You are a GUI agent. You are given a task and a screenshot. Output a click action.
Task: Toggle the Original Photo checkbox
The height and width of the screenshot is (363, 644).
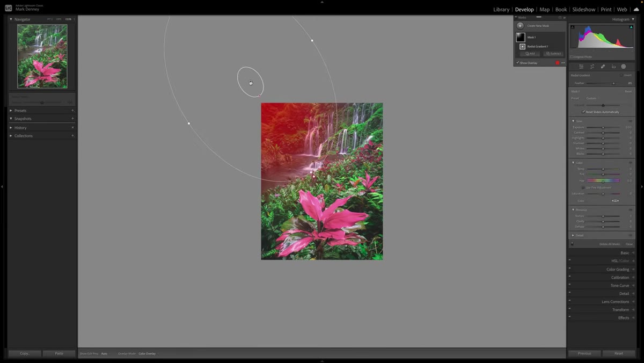pyautogui.click(x=572, y=56)
